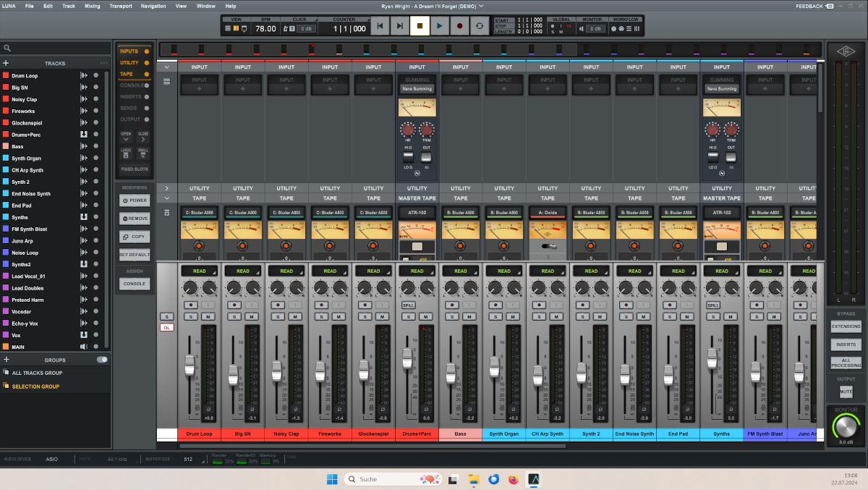Screen dimensions: 868x490
Task: Open the Transport menu
Action: pyautogui.click(x=121, y=6)
